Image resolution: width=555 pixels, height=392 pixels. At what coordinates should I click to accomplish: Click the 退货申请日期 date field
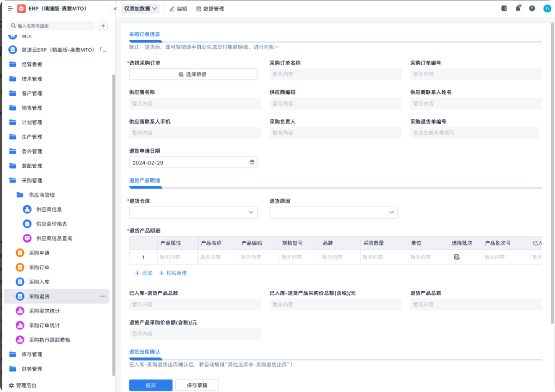click(x=193, y=162)
